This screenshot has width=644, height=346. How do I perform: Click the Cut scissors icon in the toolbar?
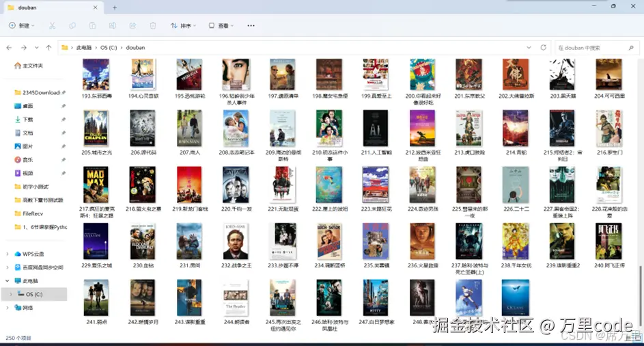pos(52,25)
